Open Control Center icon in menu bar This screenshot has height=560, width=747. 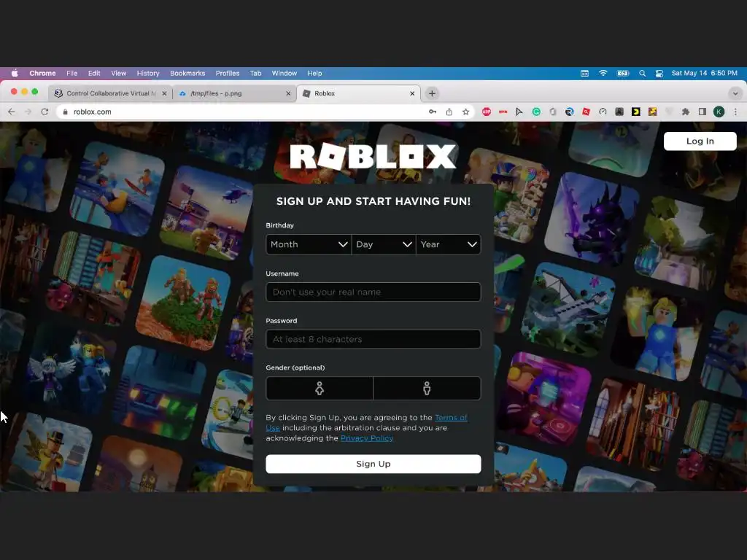pyautogui.click(x=659, y=73)
